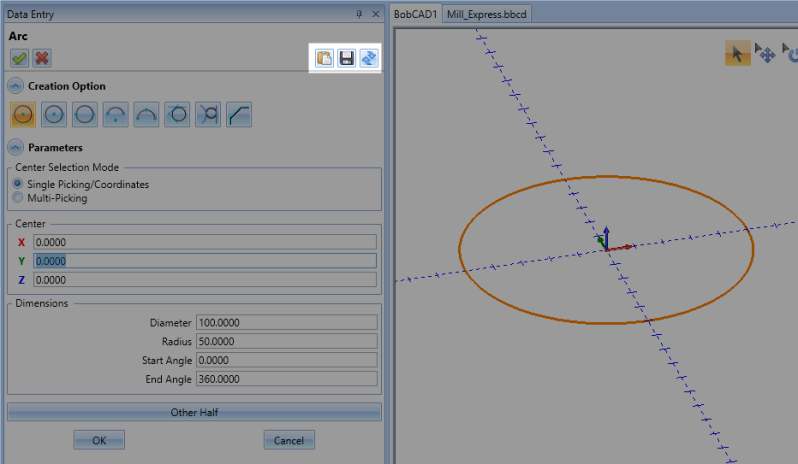Click the Cancel button at bottom

click(289, 440)
